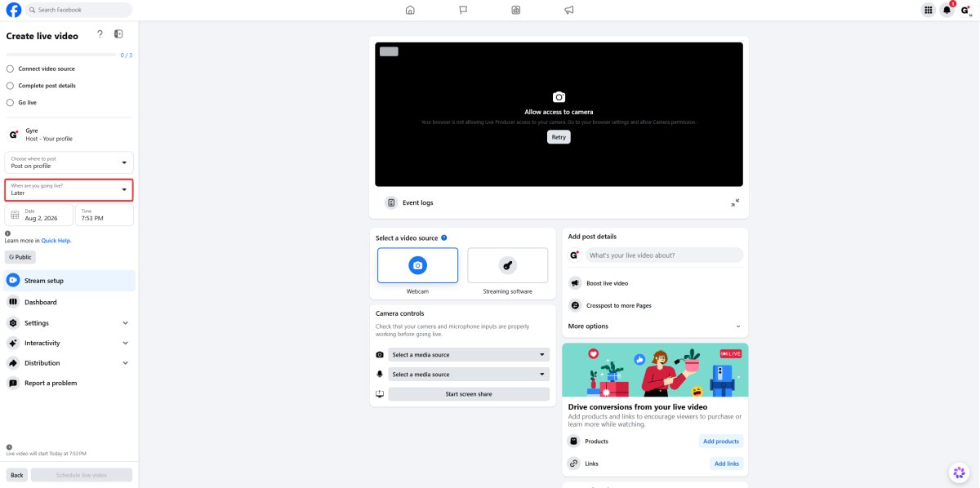Open the notifications bell icon
This screenshot has height=488, width=980.
tap(947, 10)
